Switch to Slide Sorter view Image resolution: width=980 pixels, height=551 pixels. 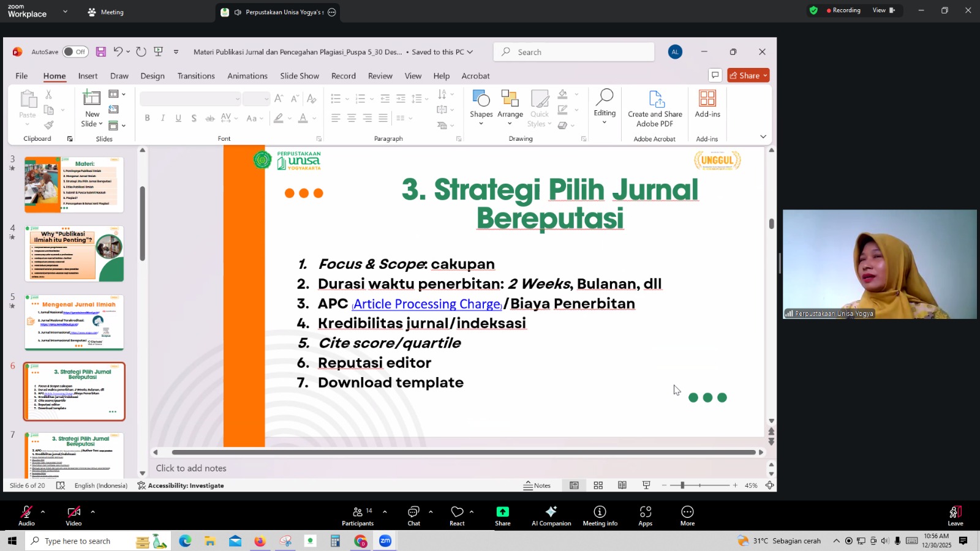(x=598, y=485)
